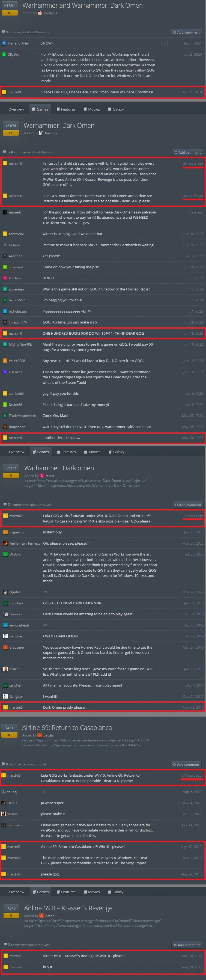Select the Movies tab above Warhammer: Dark Omen +6 076

click(x=92, y=109)
